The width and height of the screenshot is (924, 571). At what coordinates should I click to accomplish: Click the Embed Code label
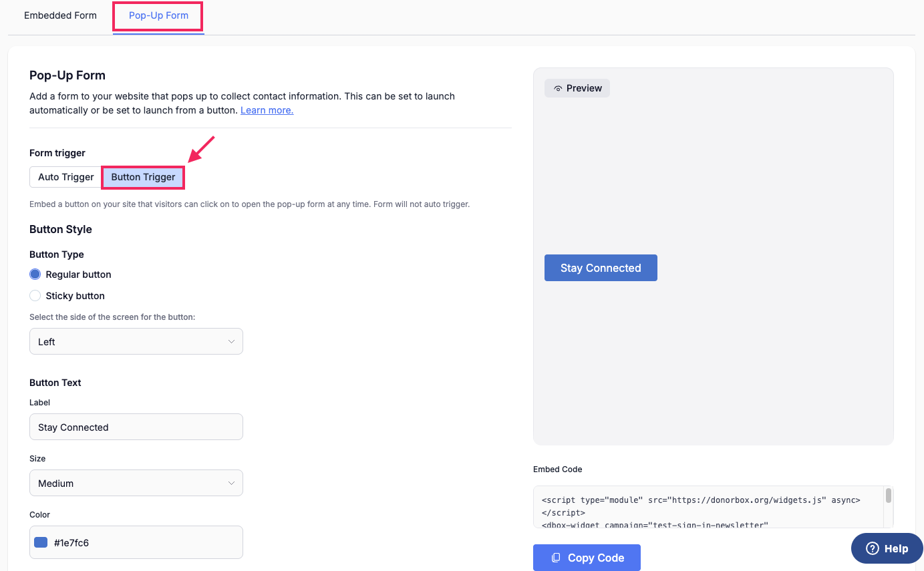tap(558, 469)
